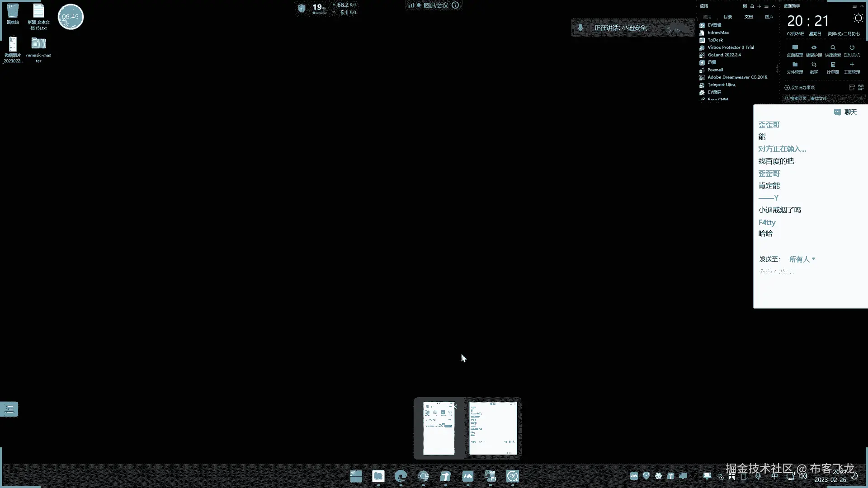Switch to the 文档 tab
Screen dimensions: 868x488
749,17
